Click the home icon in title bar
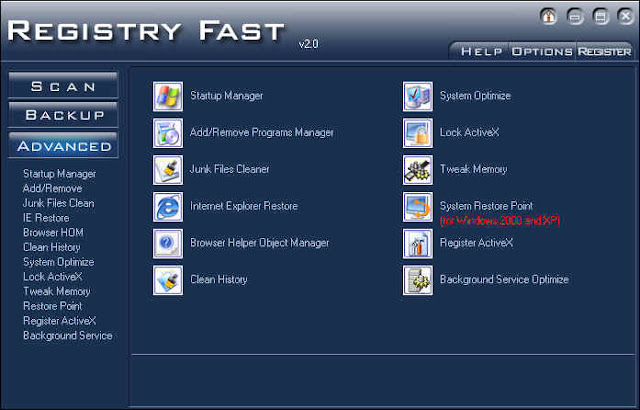640x410 pixels. 548,17
